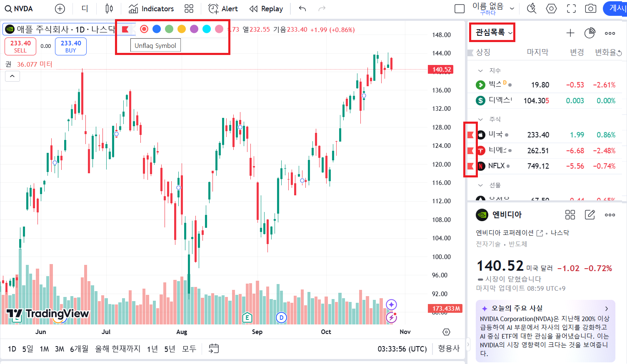Set range to 1M
Viewport: 627px width, 364px height.
click(44, 349)
